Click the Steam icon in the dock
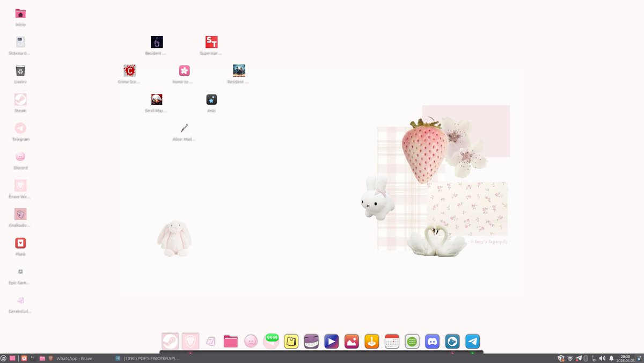 171,341
